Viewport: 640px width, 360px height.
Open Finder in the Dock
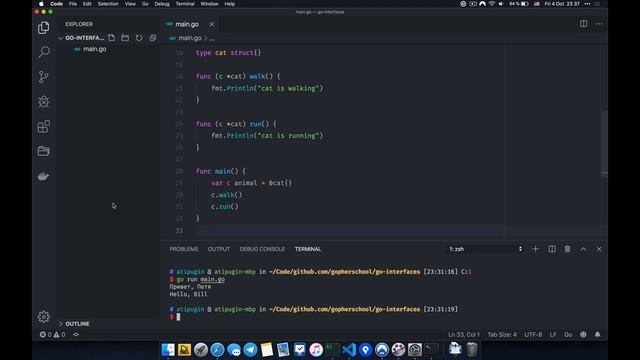(x=168, y=349)
